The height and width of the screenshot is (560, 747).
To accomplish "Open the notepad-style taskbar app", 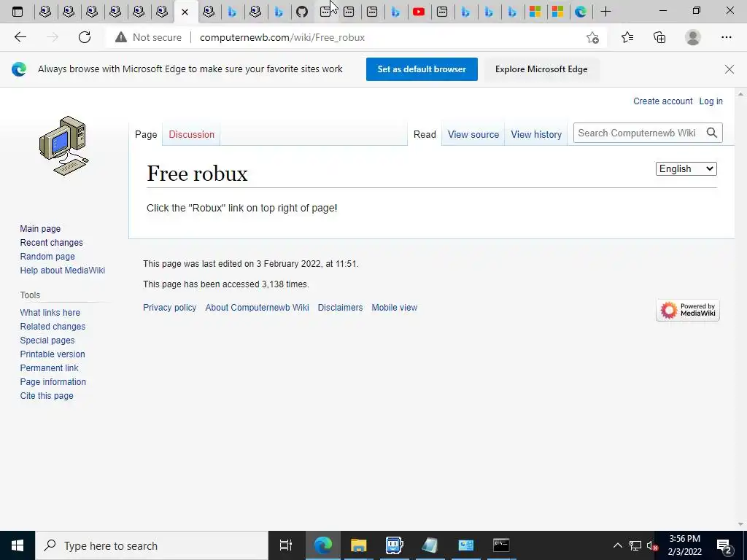I will click(x=430, y=545).
